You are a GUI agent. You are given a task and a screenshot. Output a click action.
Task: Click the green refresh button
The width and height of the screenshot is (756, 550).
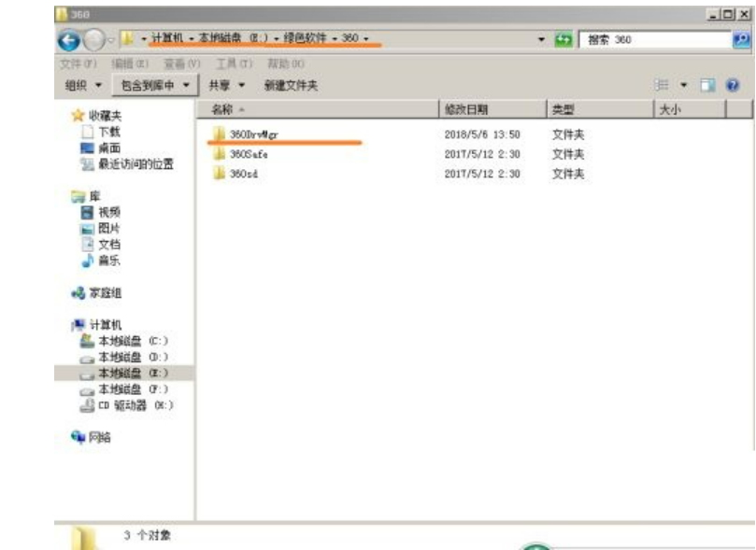[563, 39]
